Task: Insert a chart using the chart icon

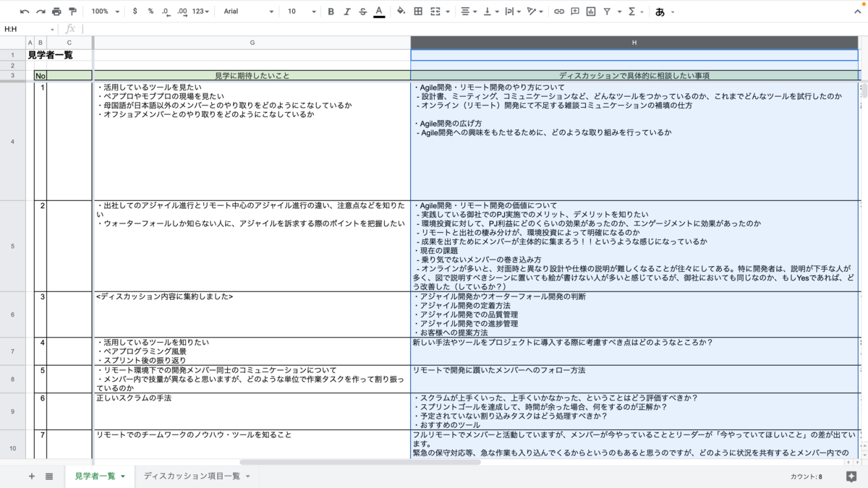Action: click(592, 12)
